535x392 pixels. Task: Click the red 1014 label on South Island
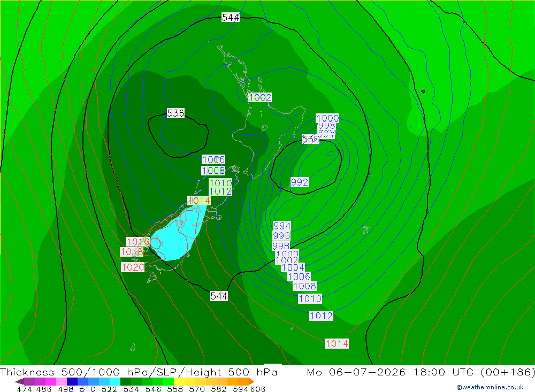click(x=199, y=201)
